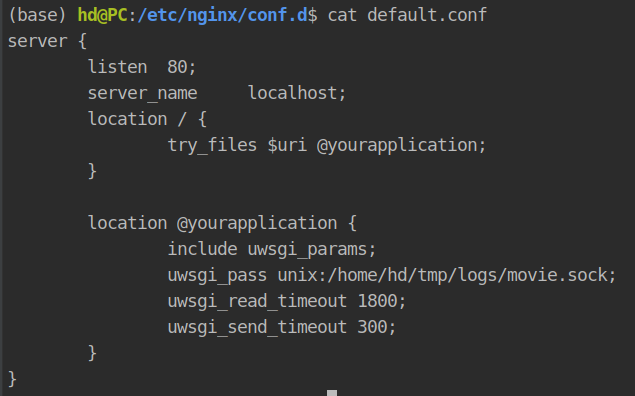Click @yourapplication in the try_files line
The image size is (635, 396).
coord(397,145)
